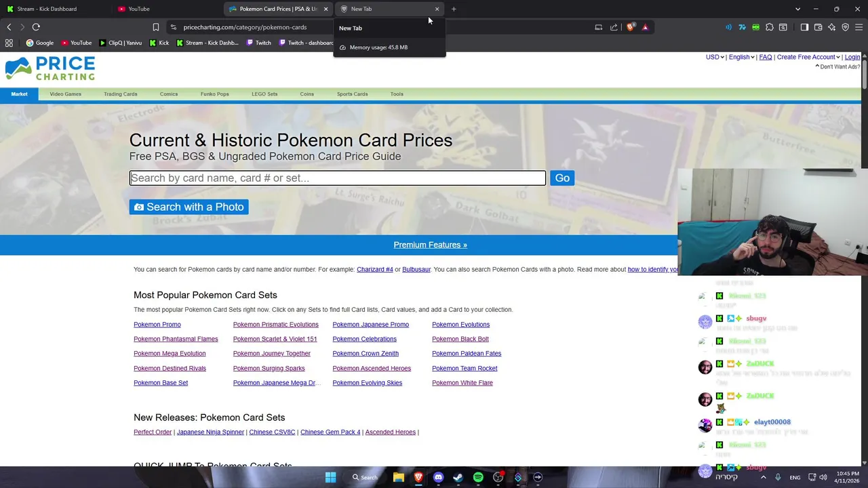Open the Coins navigation item
The image size is (868, 488).
click(307, 94)
